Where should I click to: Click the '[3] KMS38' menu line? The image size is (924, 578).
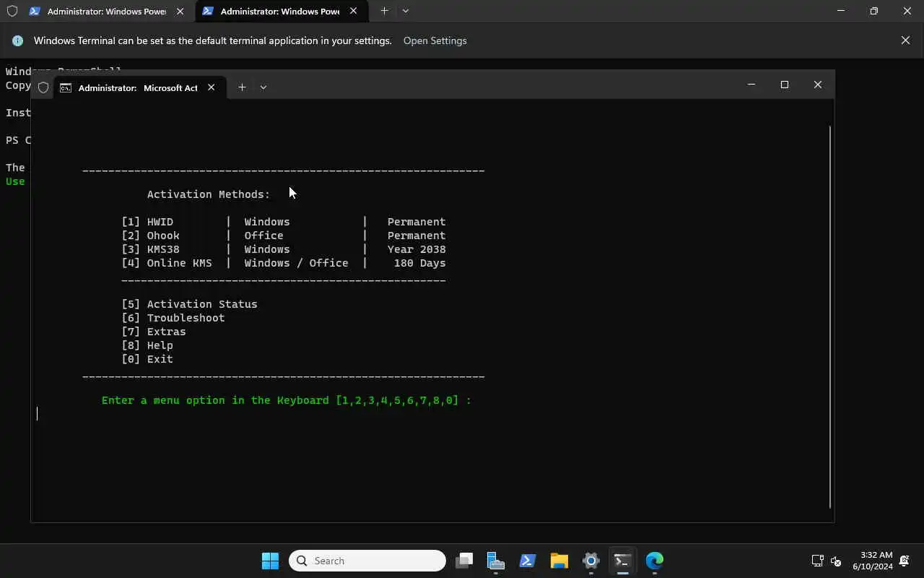pos(284,249)
